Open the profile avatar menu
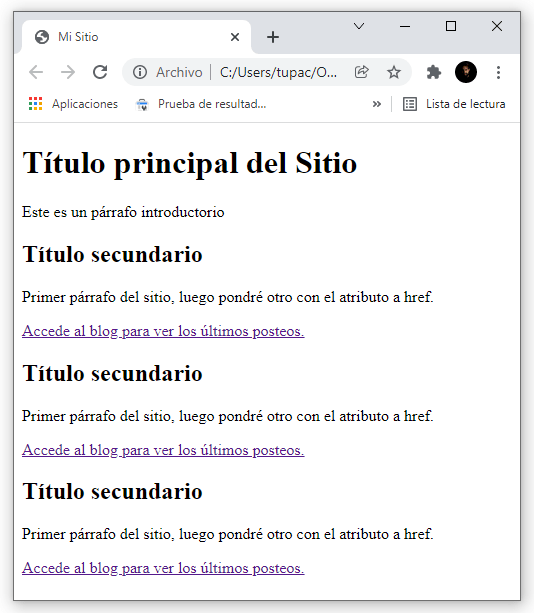Screen dimensions: 534x613 466,72
